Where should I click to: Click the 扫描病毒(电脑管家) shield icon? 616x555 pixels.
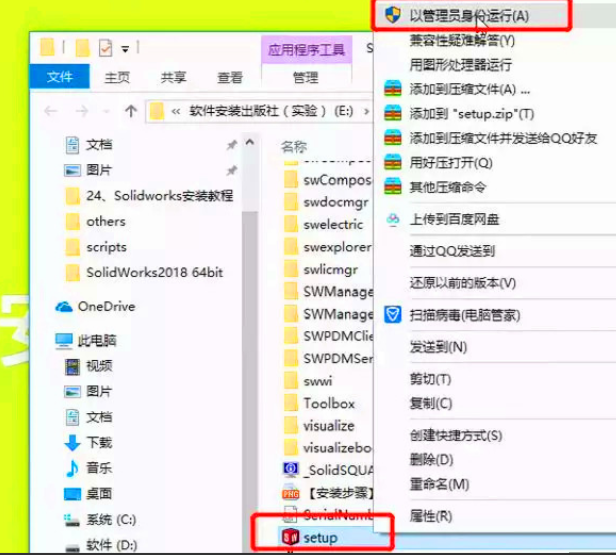tap(392, 315)
